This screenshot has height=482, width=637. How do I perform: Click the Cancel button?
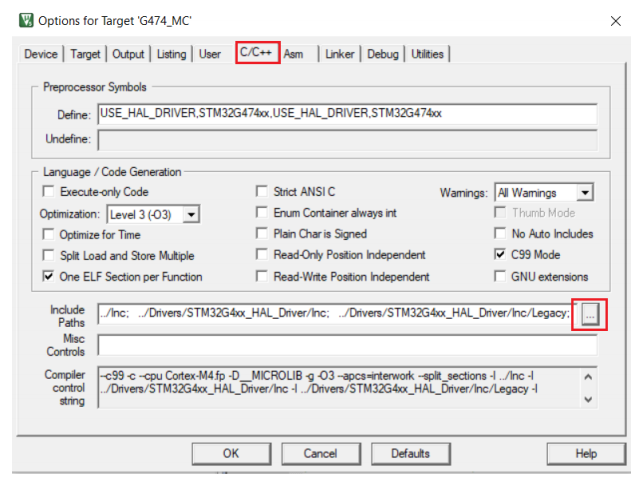click(321, 454)
